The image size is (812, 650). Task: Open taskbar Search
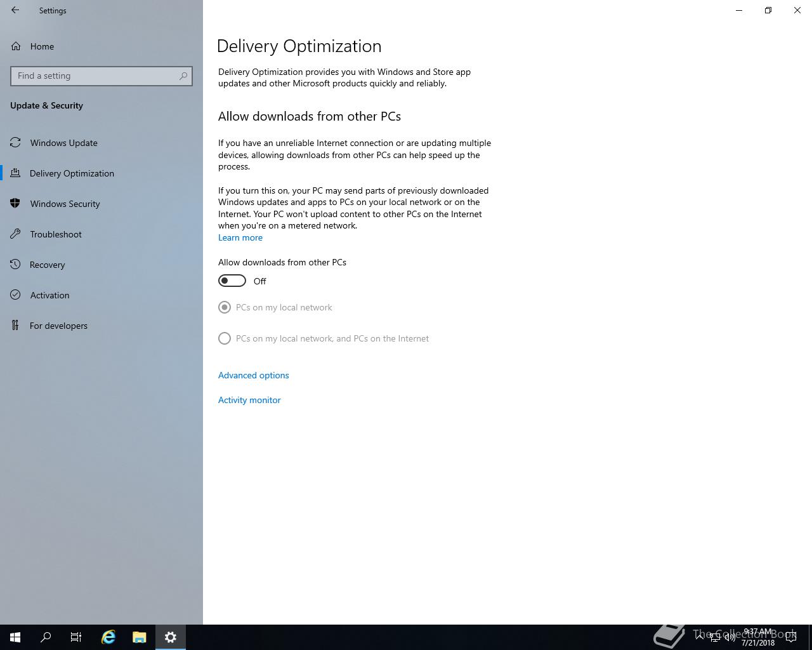[46, 637]
